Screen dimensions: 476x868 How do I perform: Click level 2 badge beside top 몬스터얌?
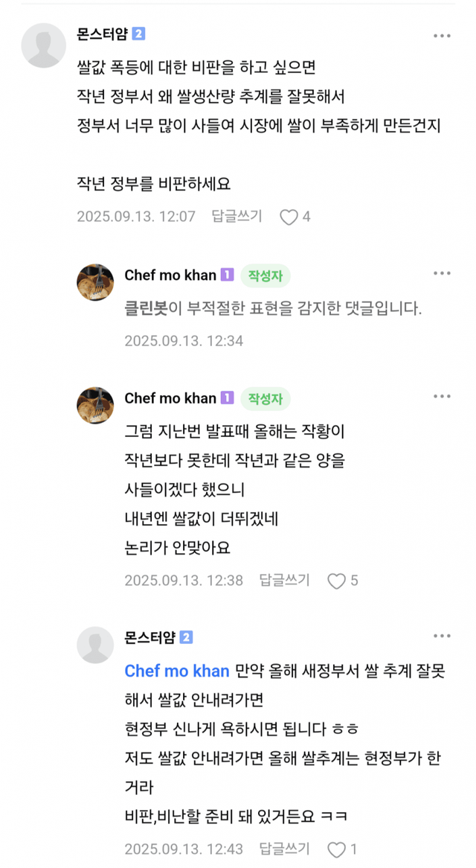[138, 34]
